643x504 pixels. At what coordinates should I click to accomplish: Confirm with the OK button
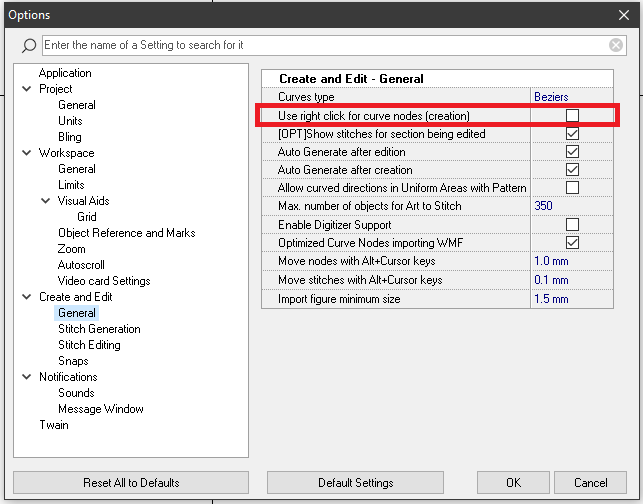tap(513, 483)
